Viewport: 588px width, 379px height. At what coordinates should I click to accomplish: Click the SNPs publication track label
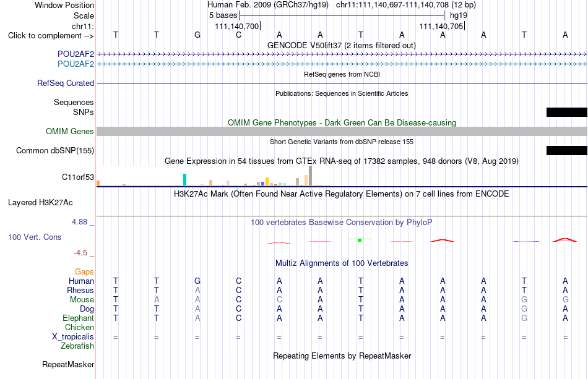(x=84, y=112)
